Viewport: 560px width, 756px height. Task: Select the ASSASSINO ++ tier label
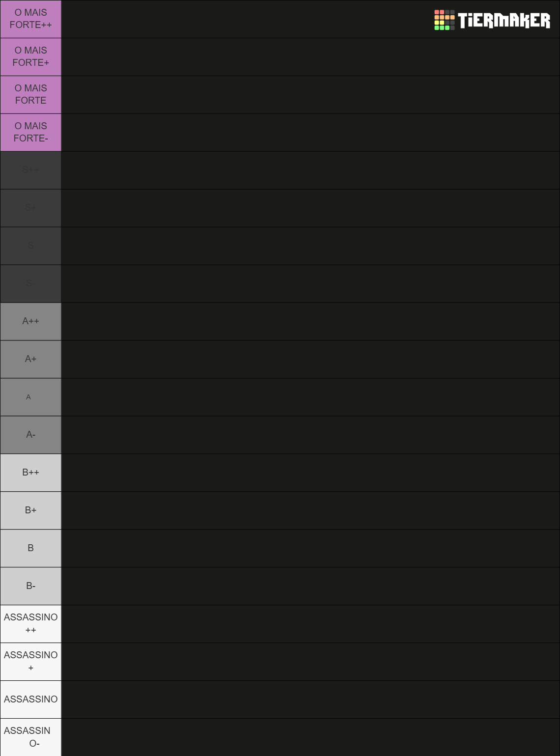[30, 624]
